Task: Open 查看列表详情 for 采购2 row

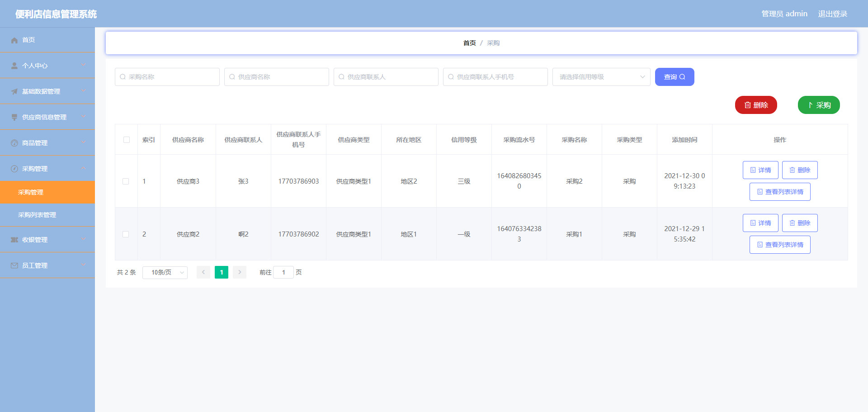Action: tap(780, 192)
